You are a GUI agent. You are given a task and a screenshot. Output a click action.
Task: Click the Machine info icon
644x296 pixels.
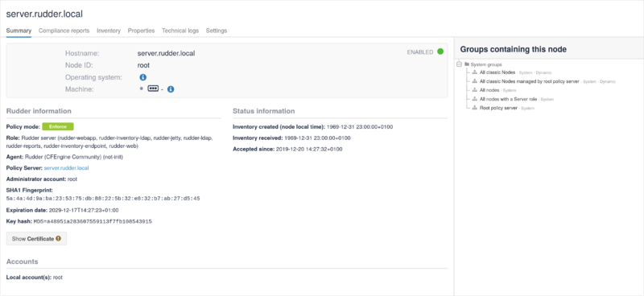click(171, 89)
